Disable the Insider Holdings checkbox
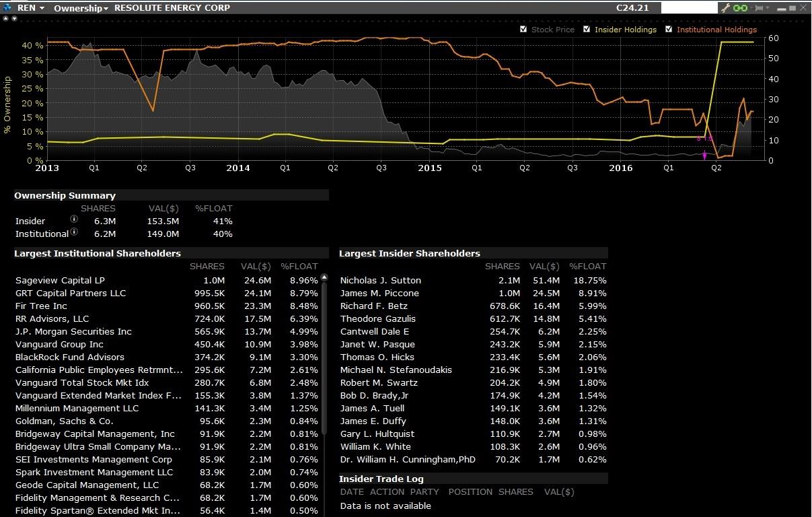 click(587, 29)
